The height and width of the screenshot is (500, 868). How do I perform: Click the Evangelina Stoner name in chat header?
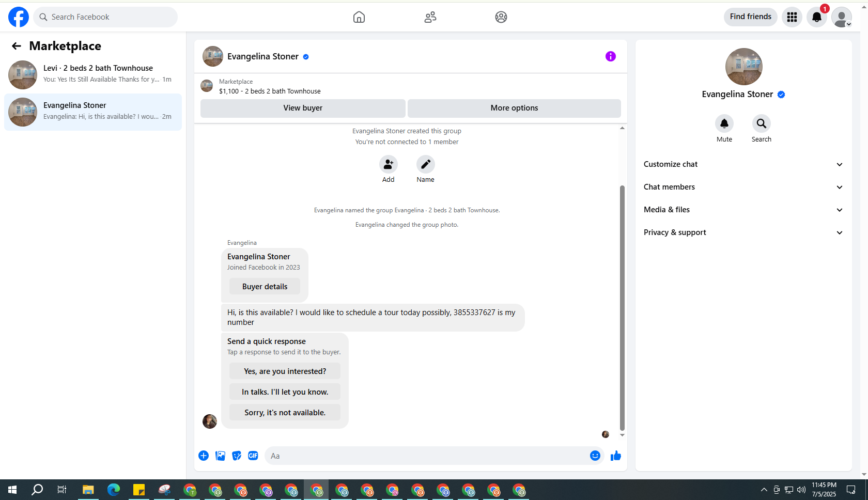tap(263, 56)
